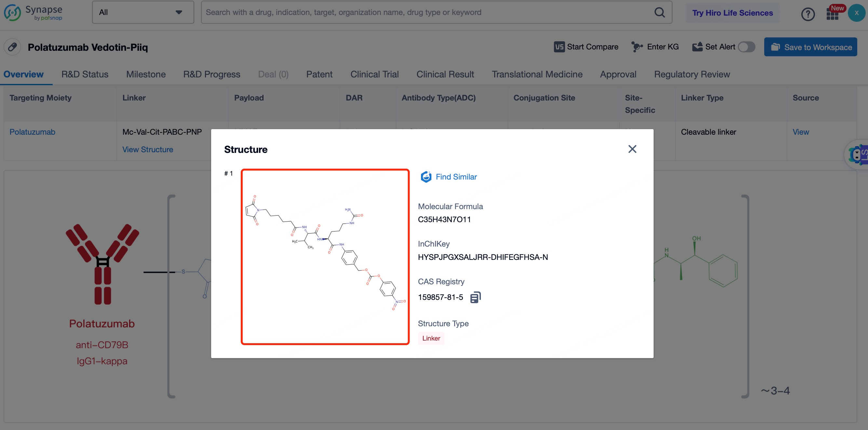Click the Save to Workspace folder icon
868x430 pixels.
pyautogui.click(x=775, y=47)
